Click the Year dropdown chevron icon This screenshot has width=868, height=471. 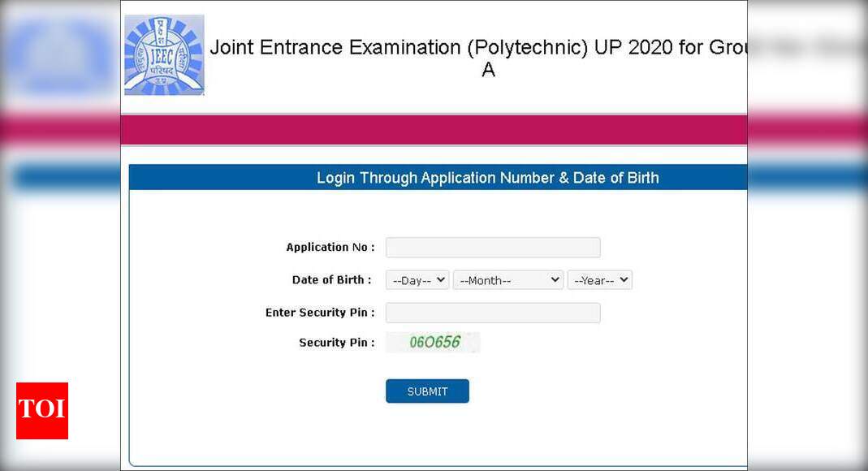click(623, 279)
